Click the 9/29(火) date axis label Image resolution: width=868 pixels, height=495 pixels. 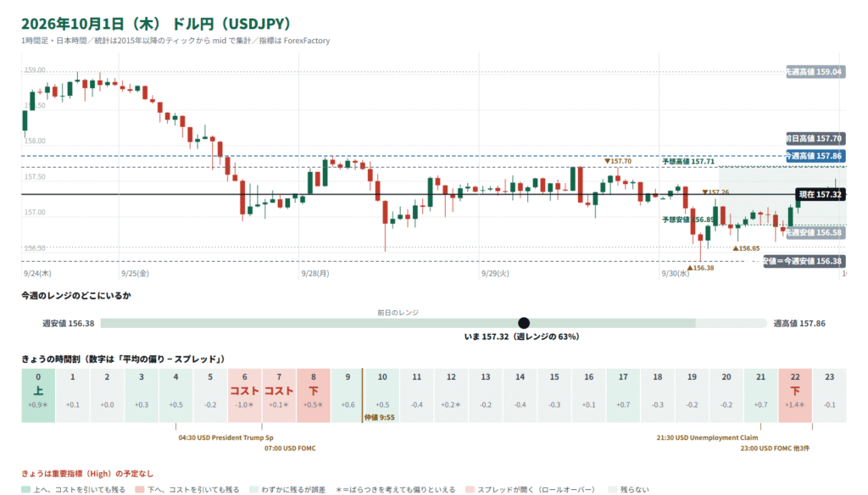point(495,273)
